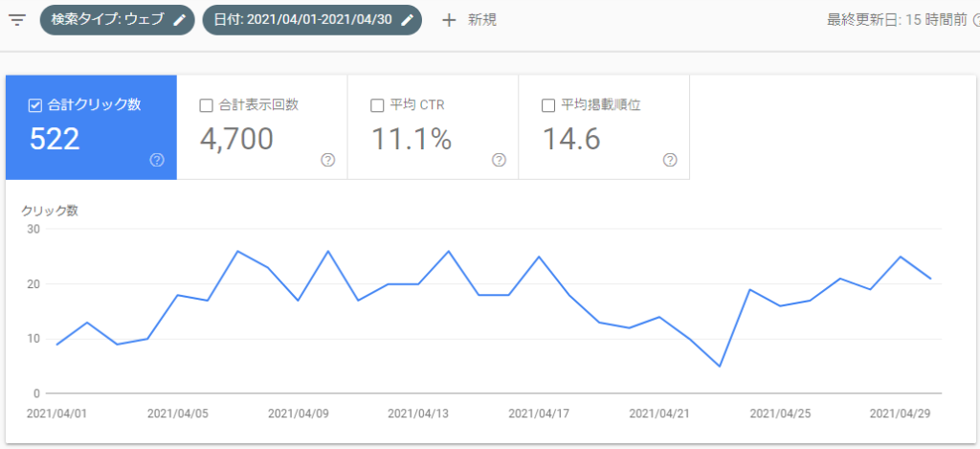The image size is (980, 449).
Task: Open the 検索タイプ: ウェブ filter chip
Action: 105,20
